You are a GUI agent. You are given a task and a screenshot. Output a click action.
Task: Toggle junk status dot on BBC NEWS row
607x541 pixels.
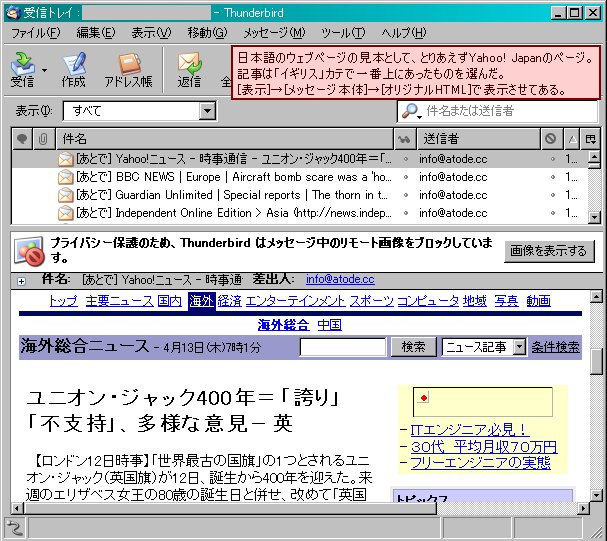(553, 177)
